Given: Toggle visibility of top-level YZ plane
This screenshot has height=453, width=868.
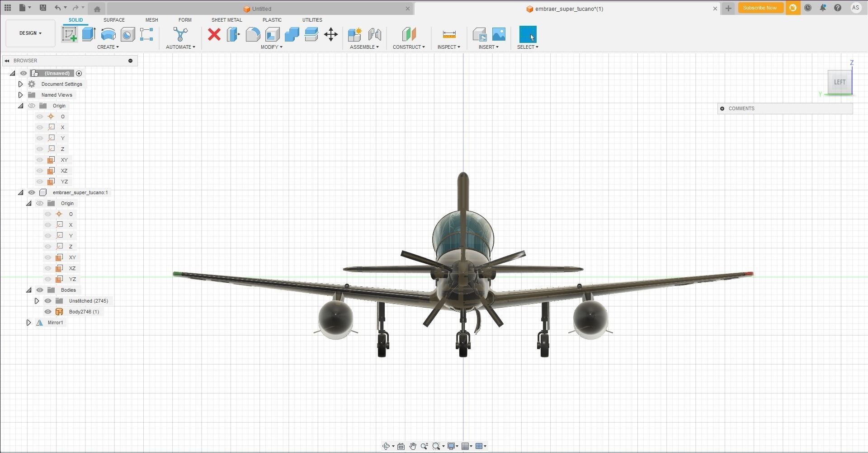Looking at the screenshot, I should (x=40, y=182).
